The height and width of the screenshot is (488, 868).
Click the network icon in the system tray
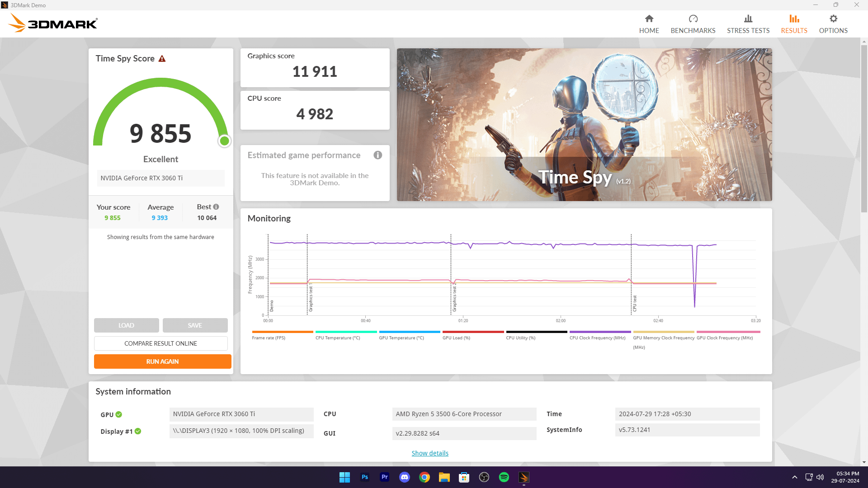coord(809,477)
